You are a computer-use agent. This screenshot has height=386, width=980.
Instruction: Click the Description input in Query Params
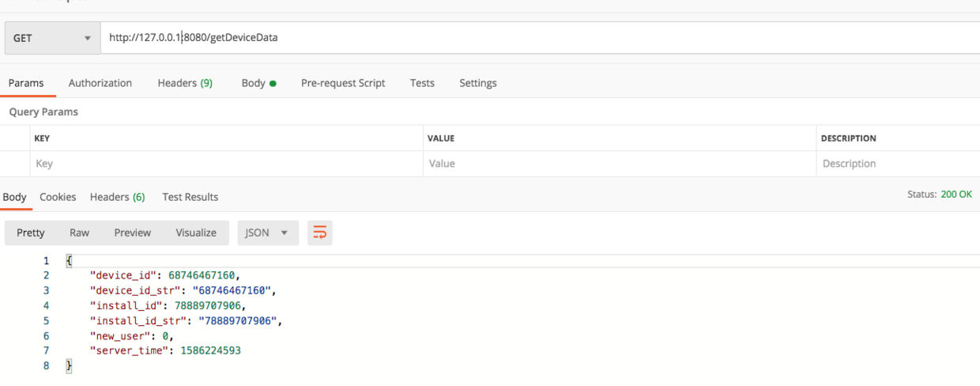(x=898, y=164)
